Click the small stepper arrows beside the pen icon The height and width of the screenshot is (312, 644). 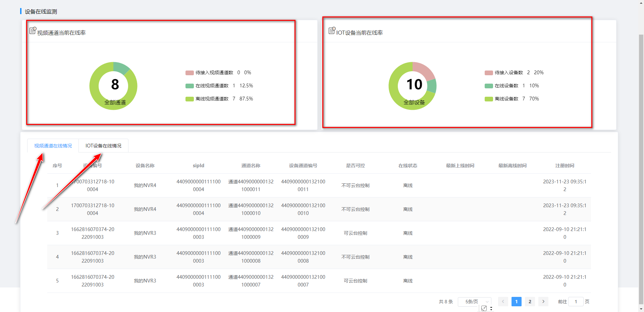491,308
